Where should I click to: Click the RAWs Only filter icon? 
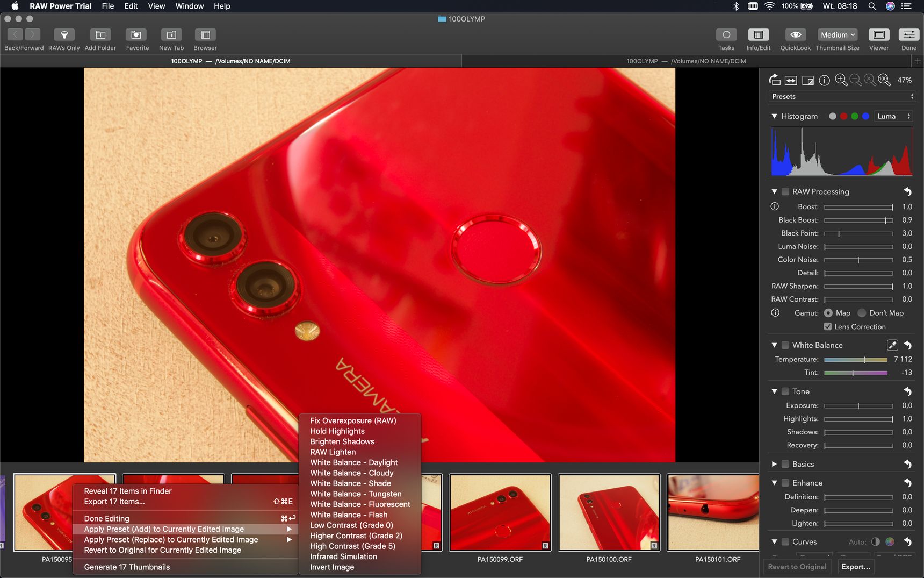(64, 35)
